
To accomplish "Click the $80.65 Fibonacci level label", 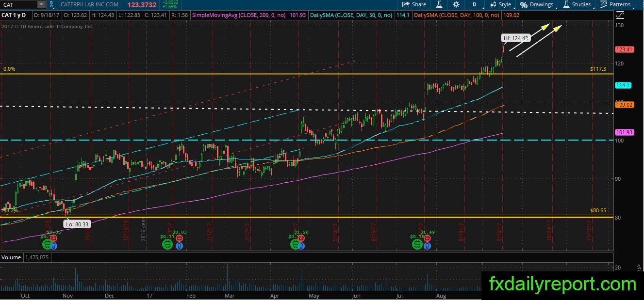I will click(x=598, y=211).
